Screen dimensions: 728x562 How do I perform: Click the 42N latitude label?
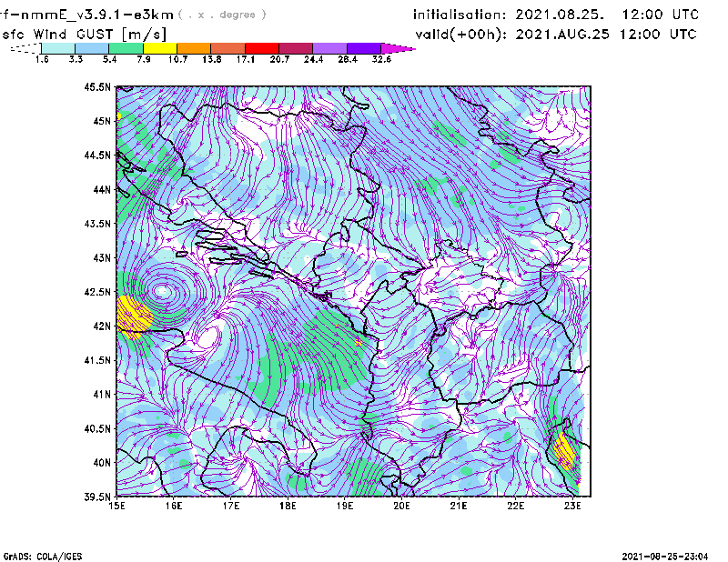point(102,326)
